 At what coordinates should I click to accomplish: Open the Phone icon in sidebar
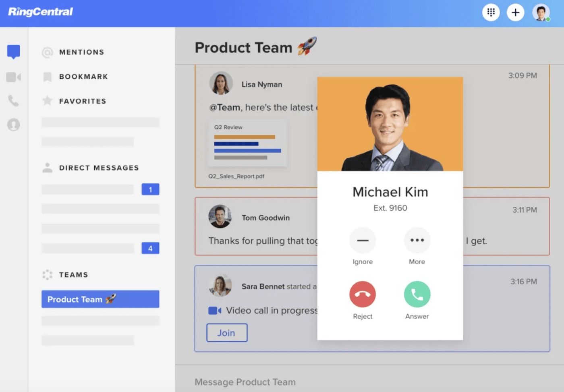click(13, 101)
